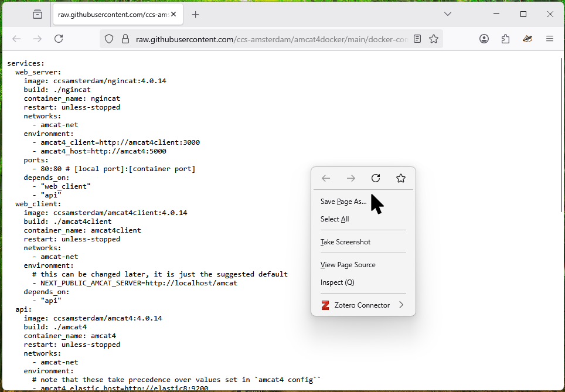Click Inspect (Q) in the context menu

tap(337, 282)
